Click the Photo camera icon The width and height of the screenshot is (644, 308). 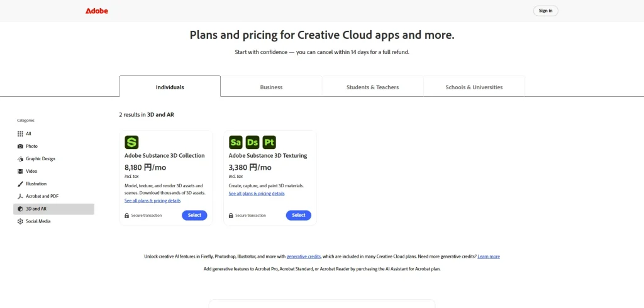click(20, 146)
